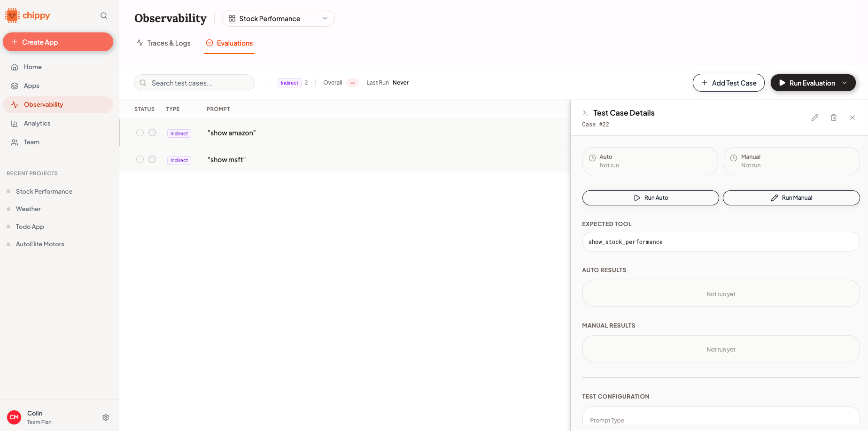The image size is (868, 431).
Task: Focus the Search test cases field
Action: tap(194, 83)
